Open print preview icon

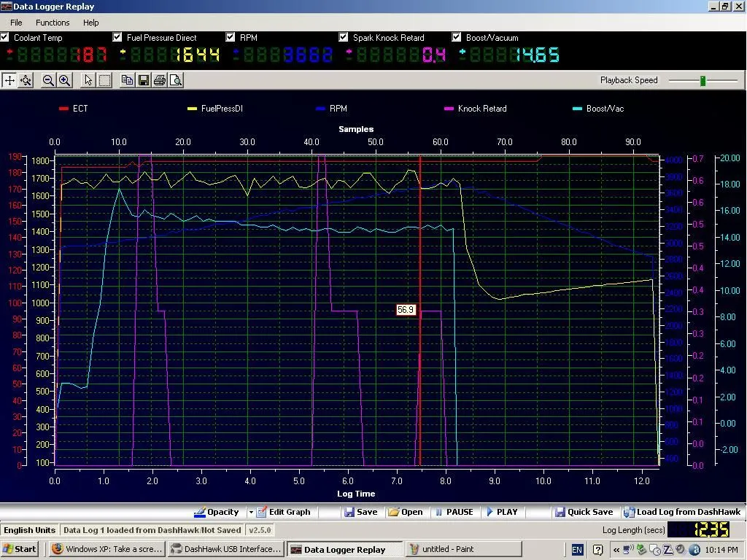tap(176, 80)
